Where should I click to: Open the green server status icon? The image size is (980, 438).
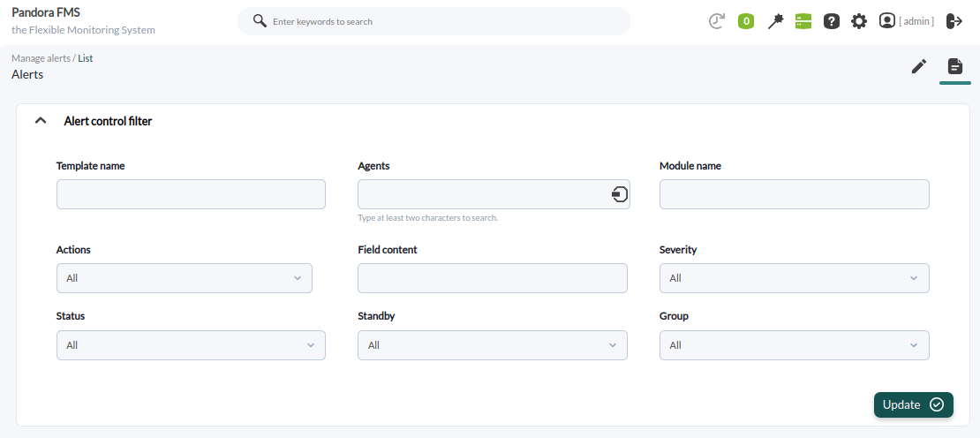(803, 21)
